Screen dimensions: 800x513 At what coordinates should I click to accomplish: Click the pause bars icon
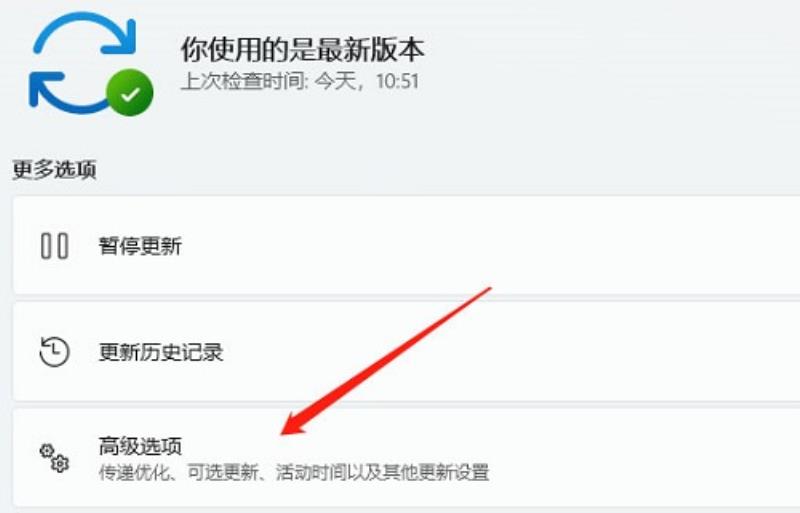55,246
